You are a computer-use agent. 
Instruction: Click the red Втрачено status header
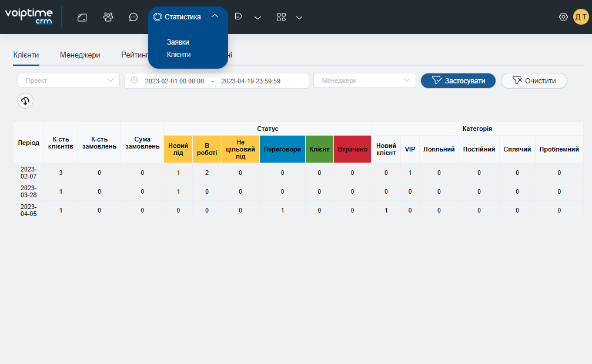point(352,149)
